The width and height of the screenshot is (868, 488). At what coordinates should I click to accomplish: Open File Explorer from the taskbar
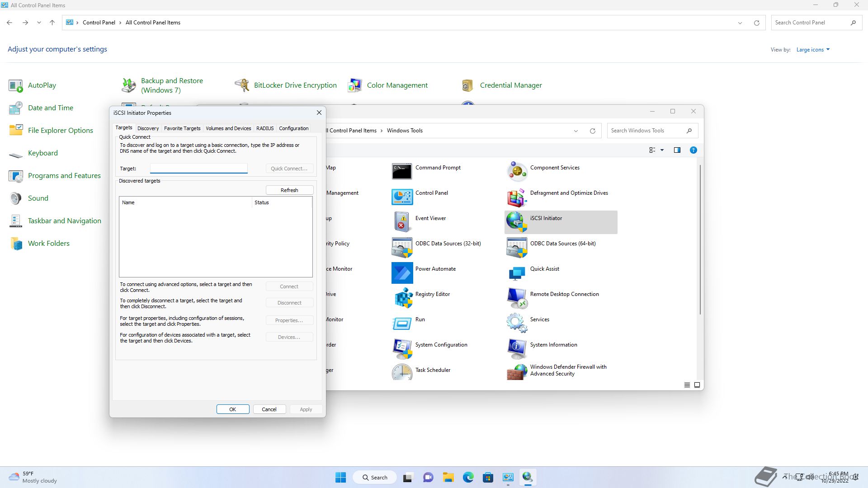pyautogui.click(x=448, y=477)
